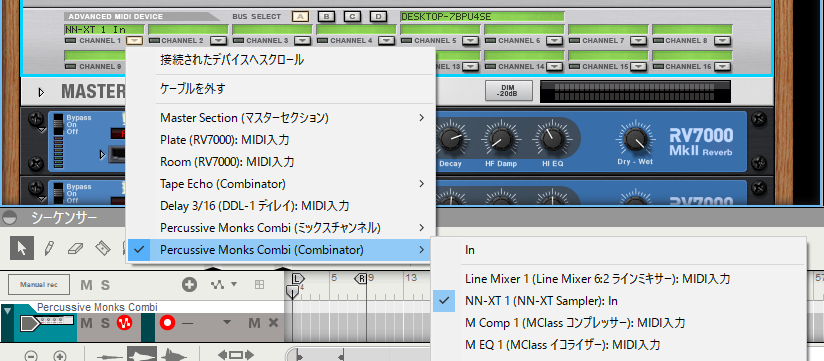Select the In submenu entry
824x361 pixels.
pos(619,250)
